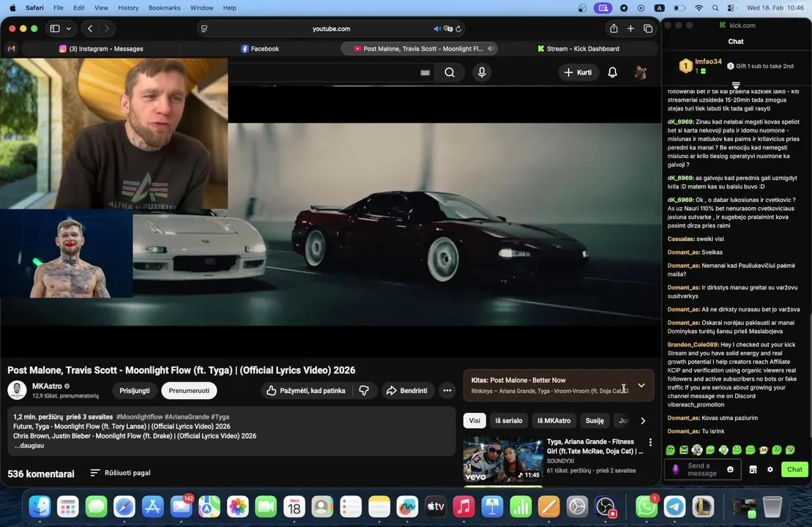Expand description with ...daugiau
812x527 pixels.
[29, 445]
